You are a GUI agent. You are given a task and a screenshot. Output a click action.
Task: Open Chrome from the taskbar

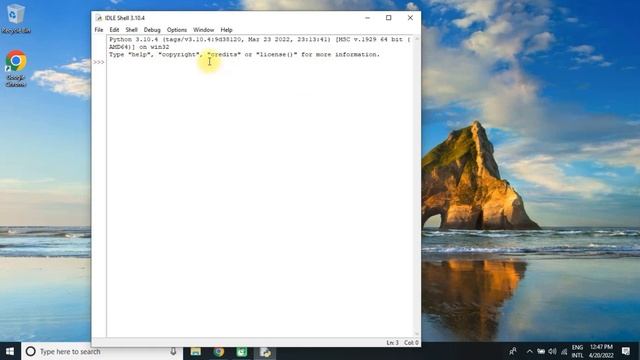(219, 351)
